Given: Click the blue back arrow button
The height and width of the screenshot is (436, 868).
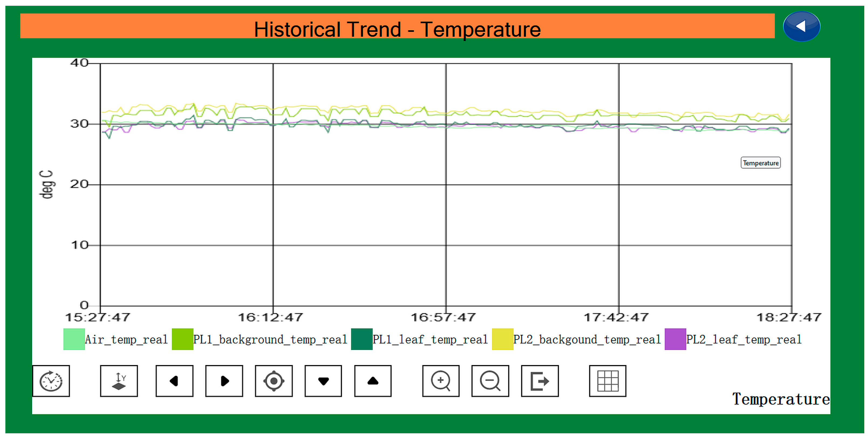Looking at the screenshot, I should tap(801, 26).
